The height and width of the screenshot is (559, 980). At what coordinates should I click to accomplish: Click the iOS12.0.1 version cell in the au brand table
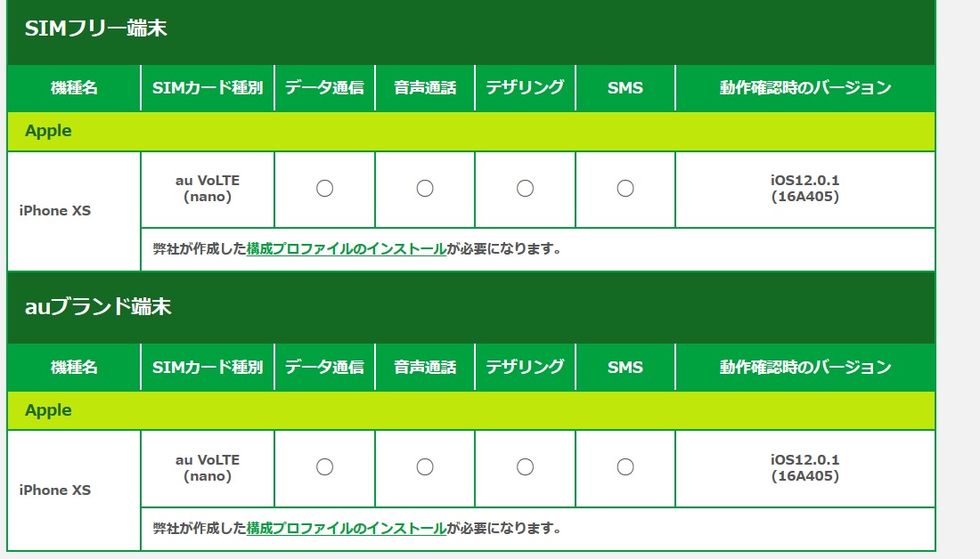click(805, 468)
